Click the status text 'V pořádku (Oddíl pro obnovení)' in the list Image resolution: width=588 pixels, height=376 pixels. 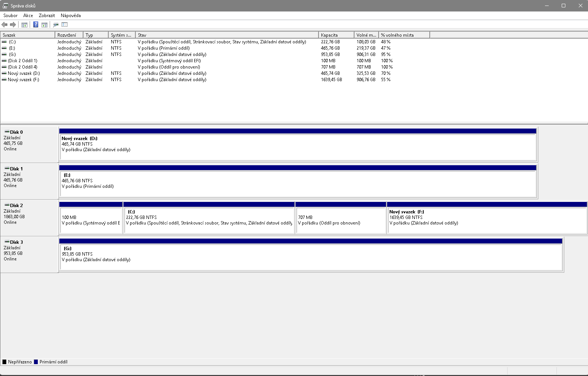[169, 67]
